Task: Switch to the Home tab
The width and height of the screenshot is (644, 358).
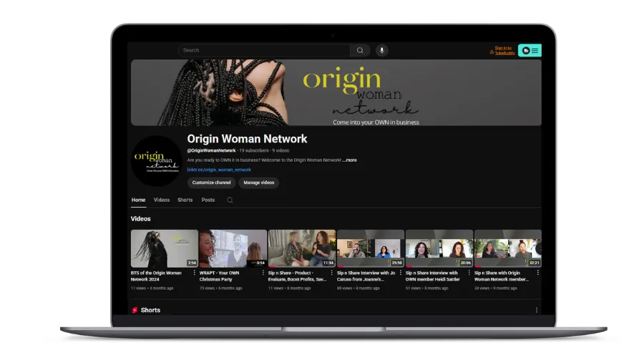Action: pos(138,200)
